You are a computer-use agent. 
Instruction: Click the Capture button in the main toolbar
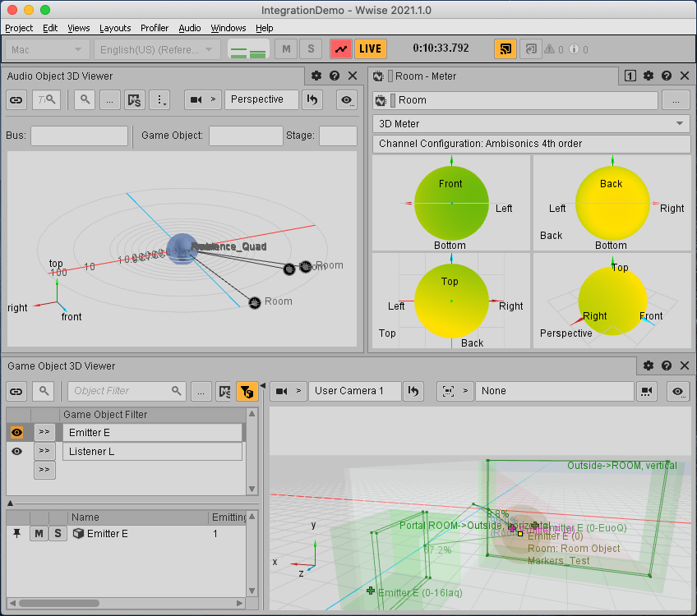(341, 48)
